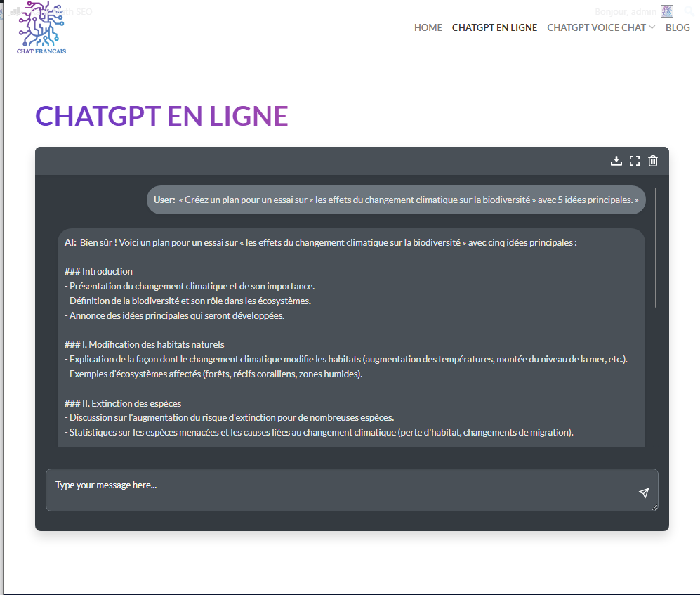This screenshot has width=700, height=595.
Task: Download the chat conversation
Action: (x=616, y=161)
